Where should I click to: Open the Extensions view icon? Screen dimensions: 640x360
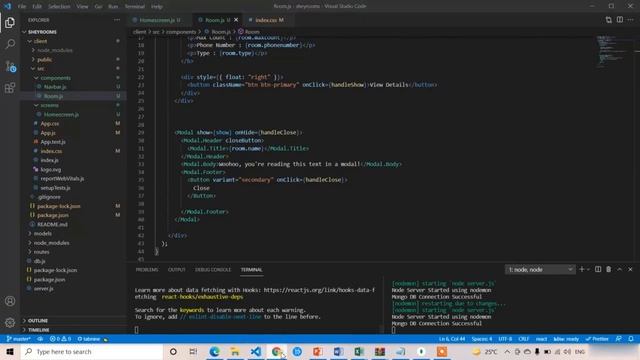pyautogui.click(x=10, y=88)
